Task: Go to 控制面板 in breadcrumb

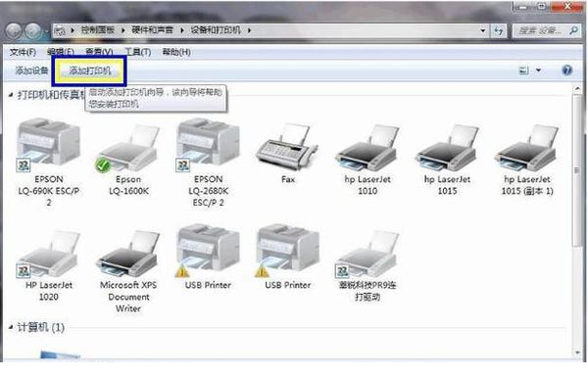Action: (x=97, y=30)
